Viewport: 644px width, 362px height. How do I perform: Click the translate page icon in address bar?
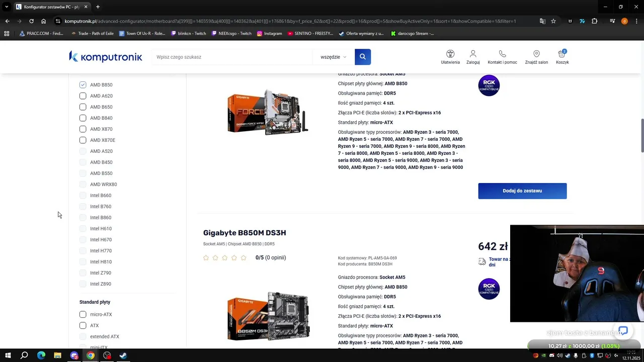[542, 21]
